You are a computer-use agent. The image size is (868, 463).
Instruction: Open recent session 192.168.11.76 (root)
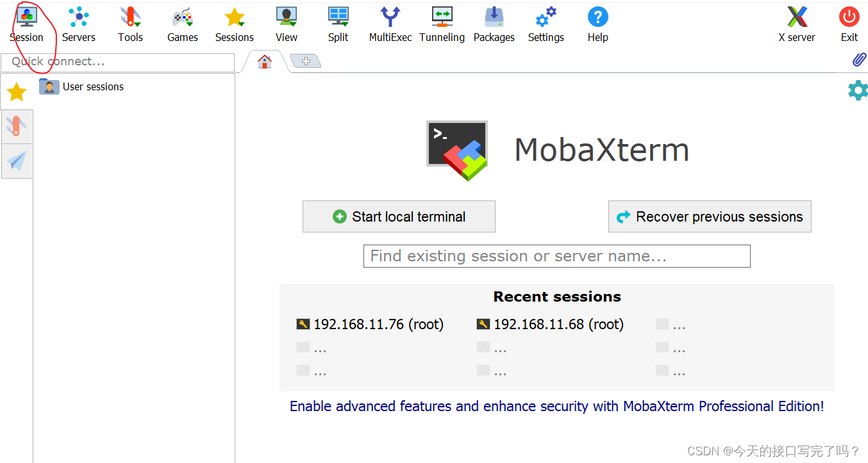[x=378, y=324]
